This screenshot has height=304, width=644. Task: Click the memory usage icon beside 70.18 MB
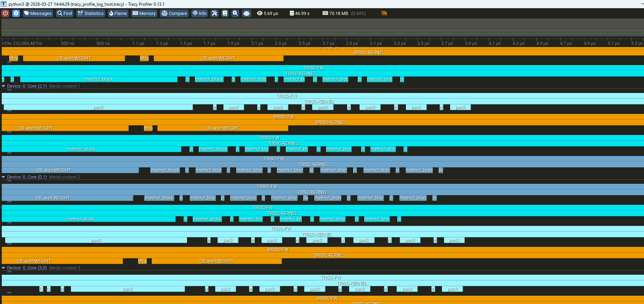click(325, 13)
